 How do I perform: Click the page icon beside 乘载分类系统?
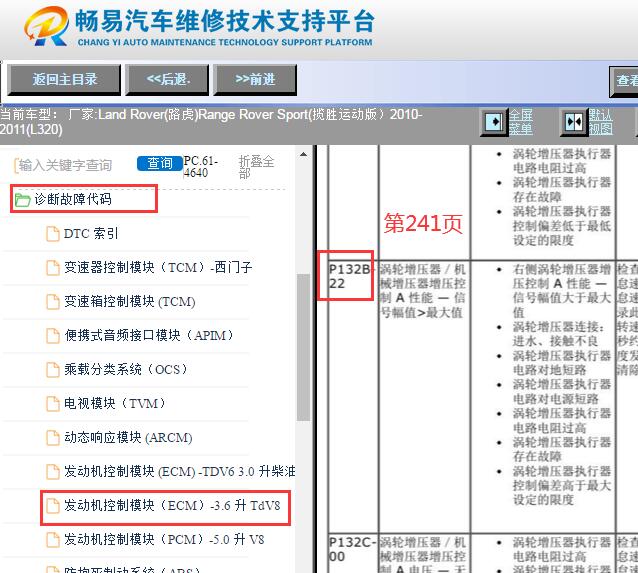tap(52, 370)
